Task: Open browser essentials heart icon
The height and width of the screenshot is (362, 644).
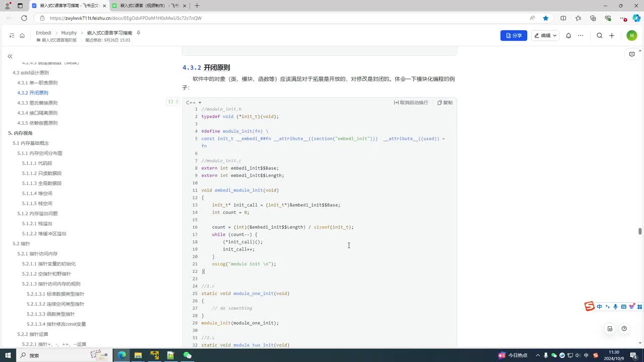Action: (608, 18)
